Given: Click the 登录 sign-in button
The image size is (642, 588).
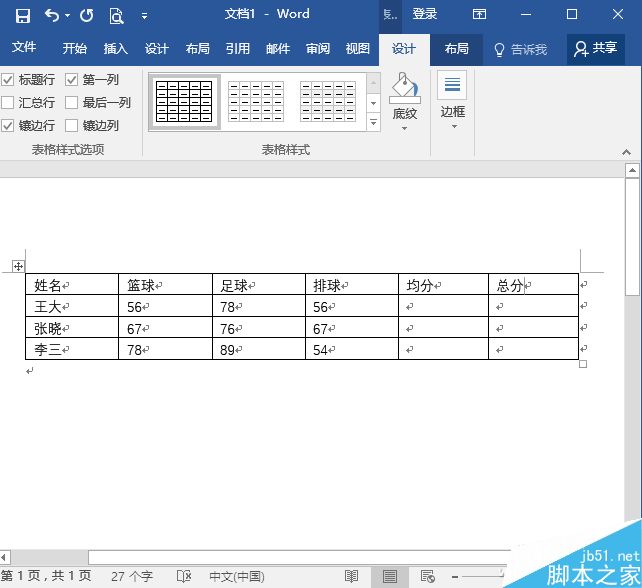Looking at the screenshot, I should click(425, 15).
